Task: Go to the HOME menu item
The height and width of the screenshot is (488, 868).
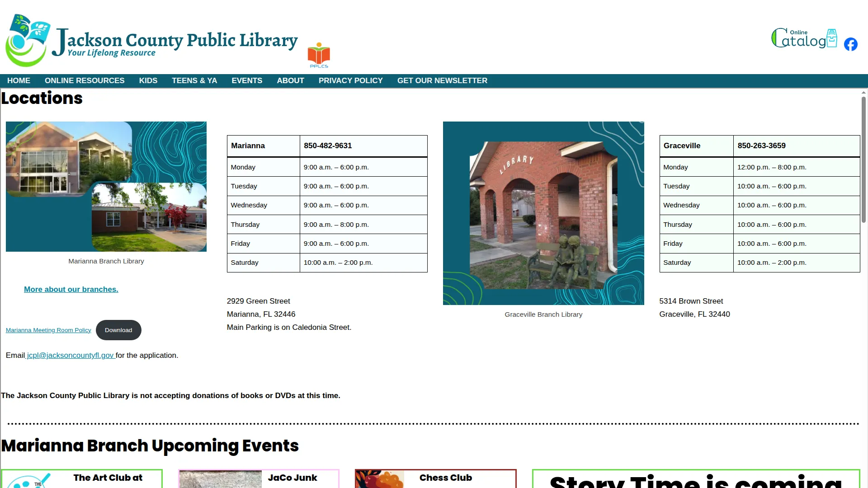Action: [19, 80]
